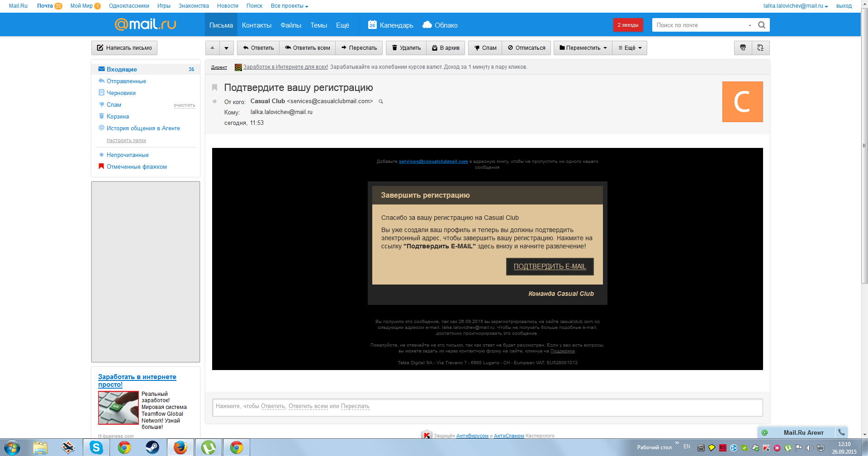Screen dimensions: 868x456
Task: Choose Ответить всем in toolbar
Action: coord(308,48)
